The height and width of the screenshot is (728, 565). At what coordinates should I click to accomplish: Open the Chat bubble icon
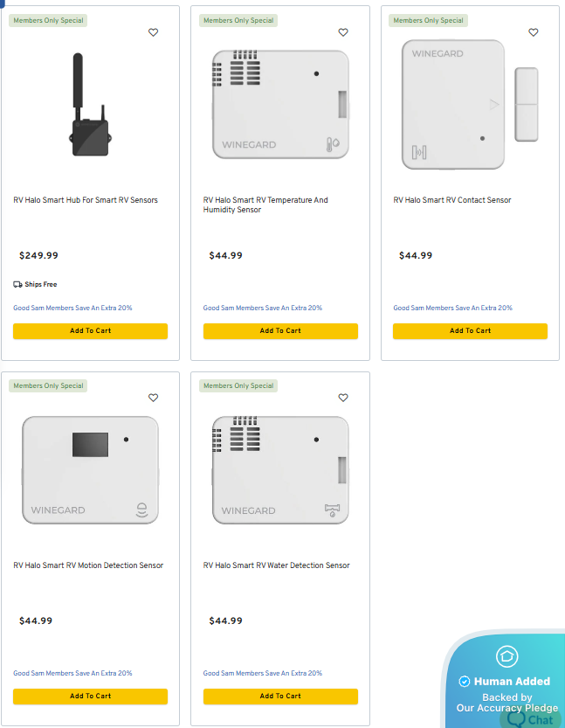tap(516, 719)
